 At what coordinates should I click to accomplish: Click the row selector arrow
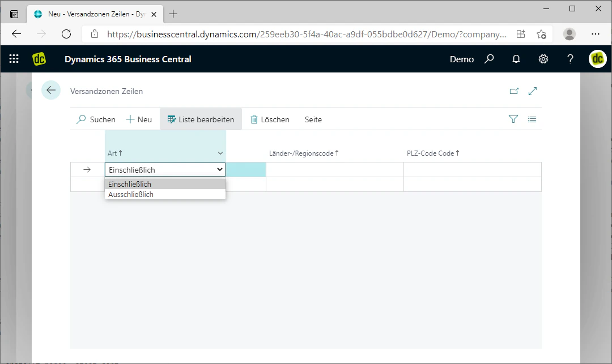pos(87,169)
